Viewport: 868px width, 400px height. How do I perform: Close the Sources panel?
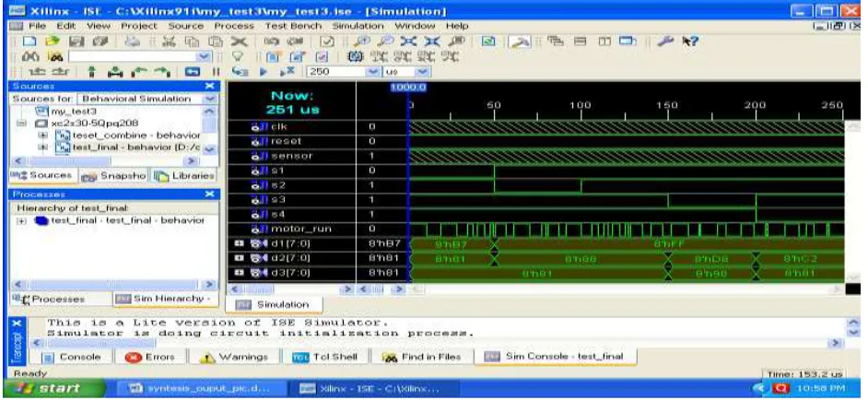[209, 87]
